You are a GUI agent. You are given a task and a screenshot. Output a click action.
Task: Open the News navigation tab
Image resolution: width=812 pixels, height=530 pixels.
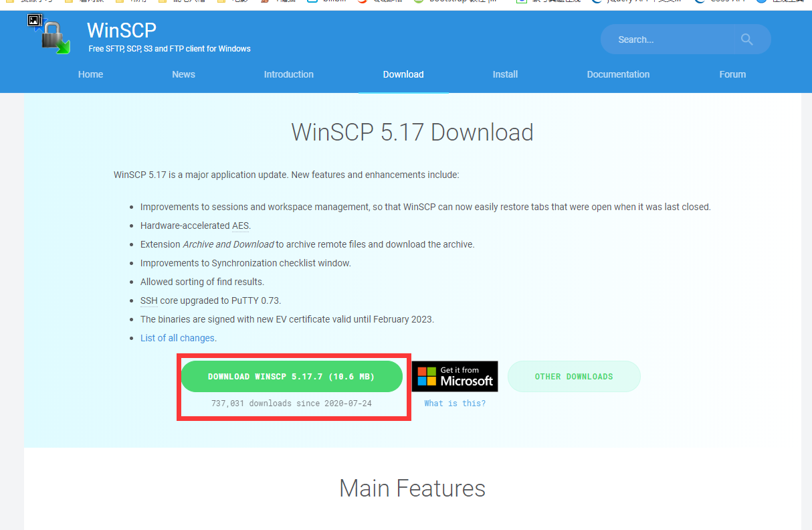point(183,74)
